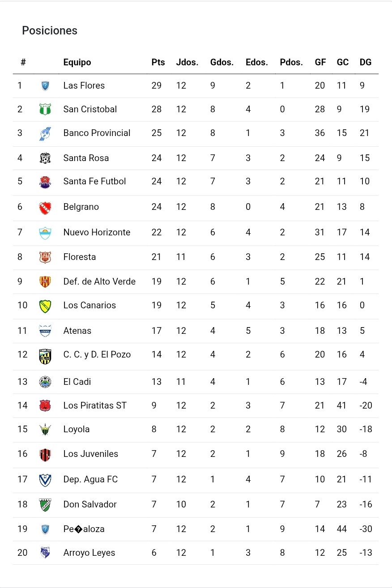Click the Posiciones heading
The image size is (392, 588).
(50, 30)
